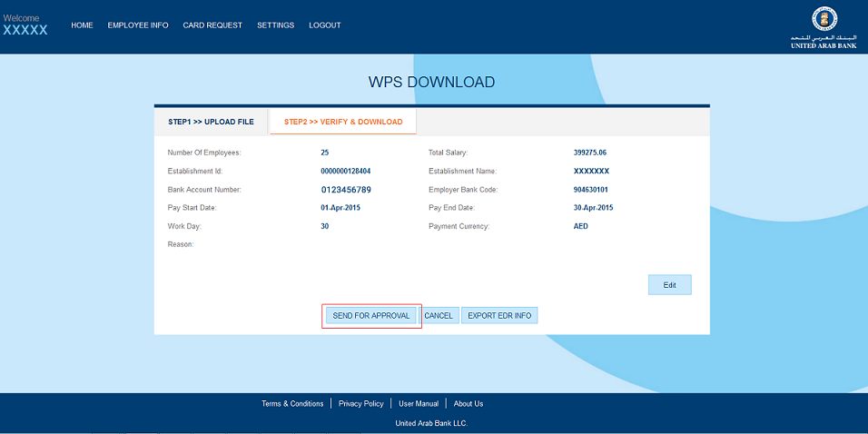
Task: Open the EMPLOYEE INFO menu
Action: pos(138,25)
